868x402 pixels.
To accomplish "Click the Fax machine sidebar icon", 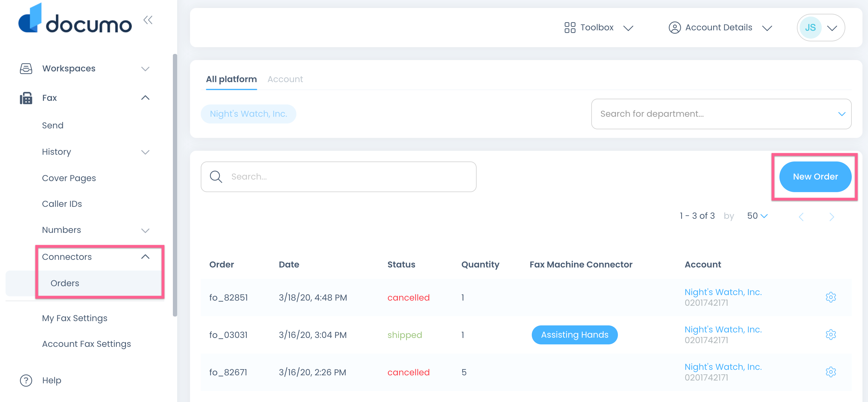I will click(26, 98).
